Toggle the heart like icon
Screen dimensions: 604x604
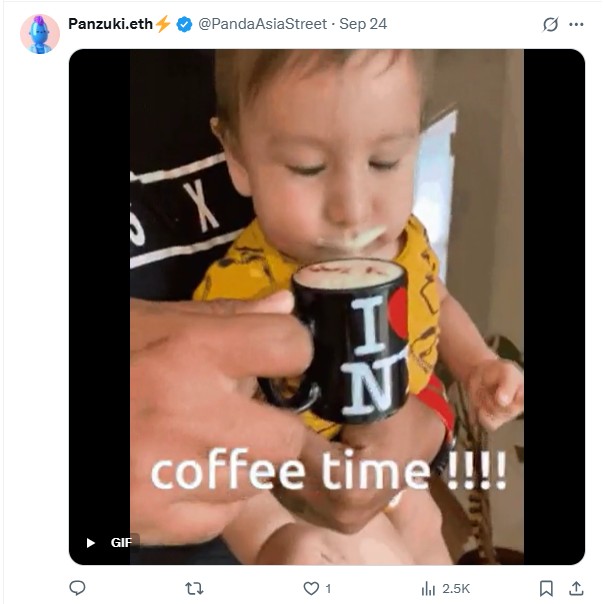coord(311,588)
